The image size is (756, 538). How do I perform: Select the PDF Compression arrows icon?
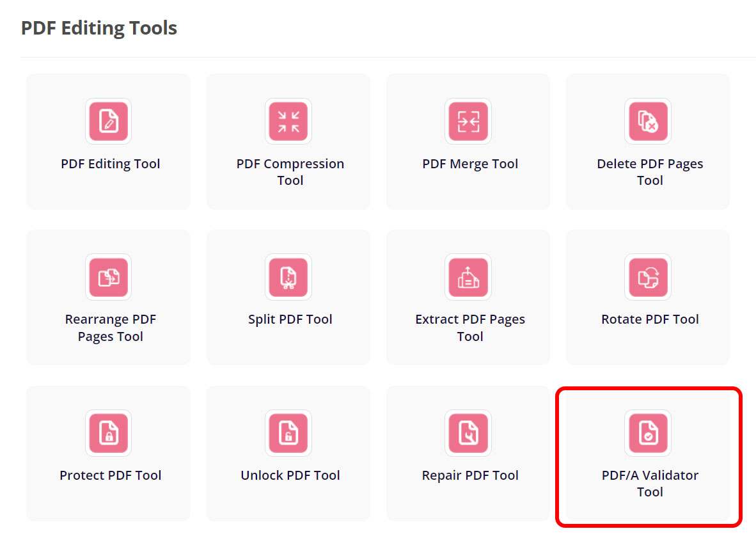(288, 121)
